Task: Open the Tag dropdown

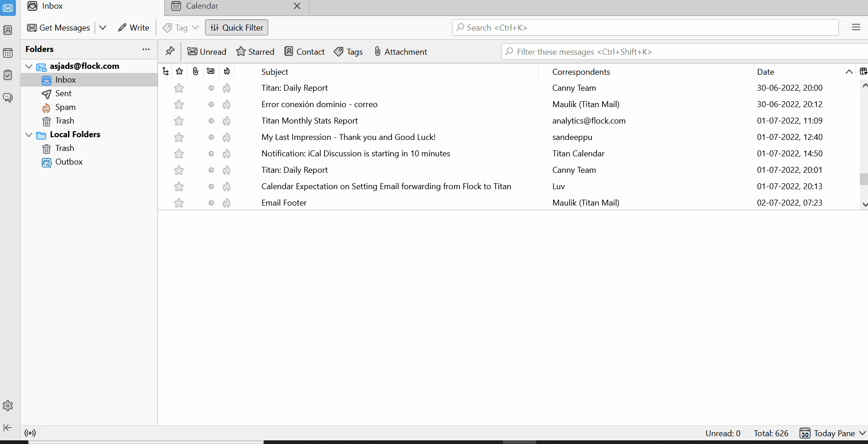Action: tap(181, 27)
